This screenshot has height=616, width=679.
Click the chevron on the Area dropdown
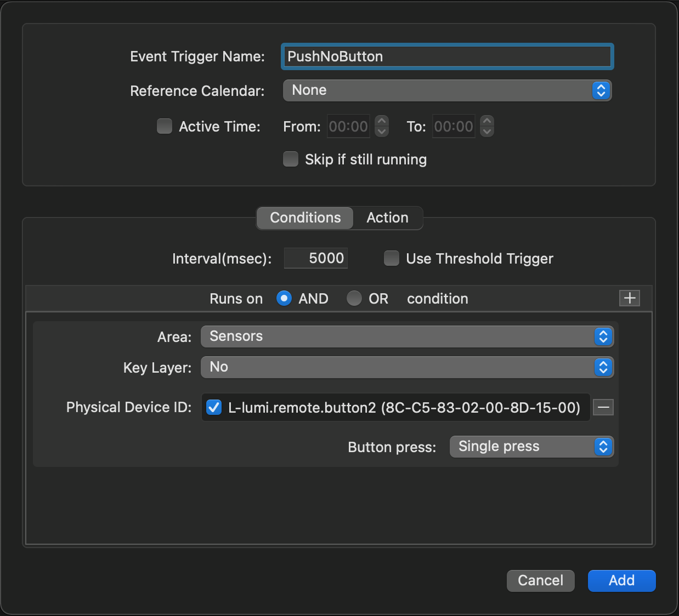tap(603, 336)
